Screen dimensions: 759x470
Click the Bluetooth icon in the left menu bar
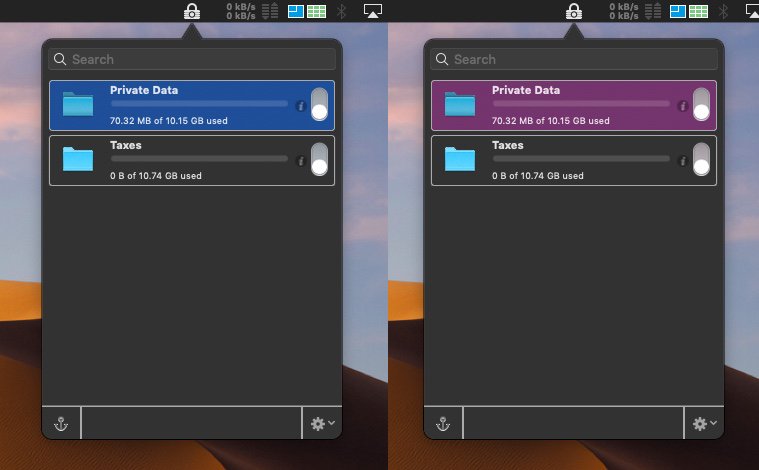point(342,11)
